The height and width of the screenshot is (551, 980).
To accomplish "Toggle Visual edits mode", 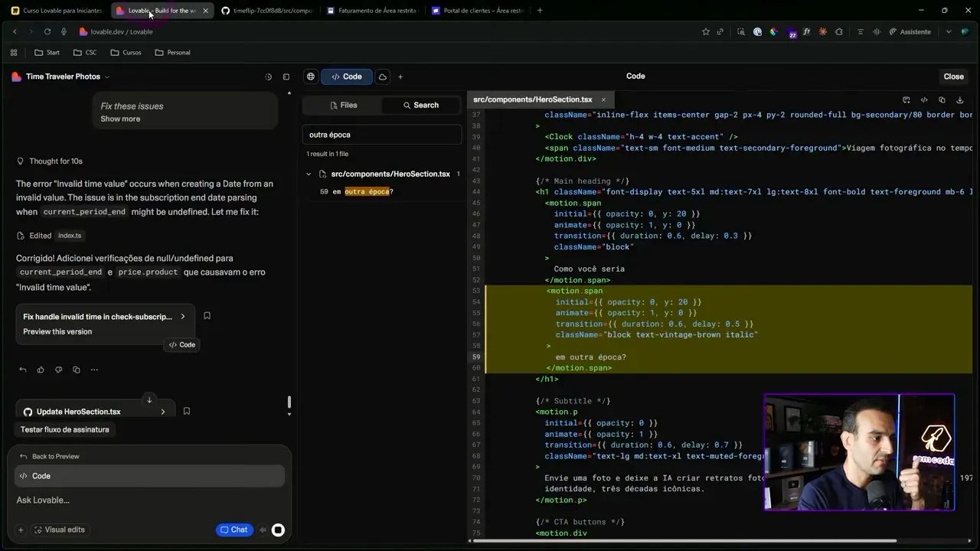I will coord(61,530).
